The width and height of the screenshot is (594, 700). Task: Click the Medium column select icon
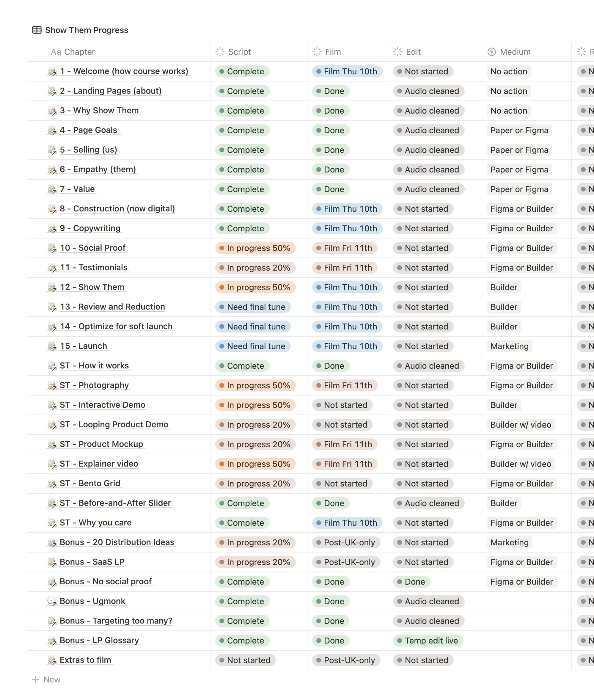tap(492, 51)
